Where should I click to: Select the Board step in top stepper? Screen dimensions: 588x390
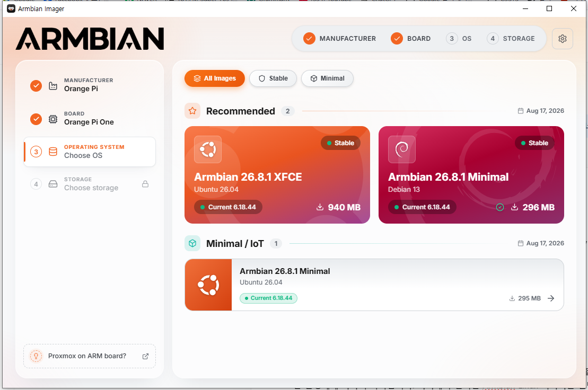click(410, 39)
